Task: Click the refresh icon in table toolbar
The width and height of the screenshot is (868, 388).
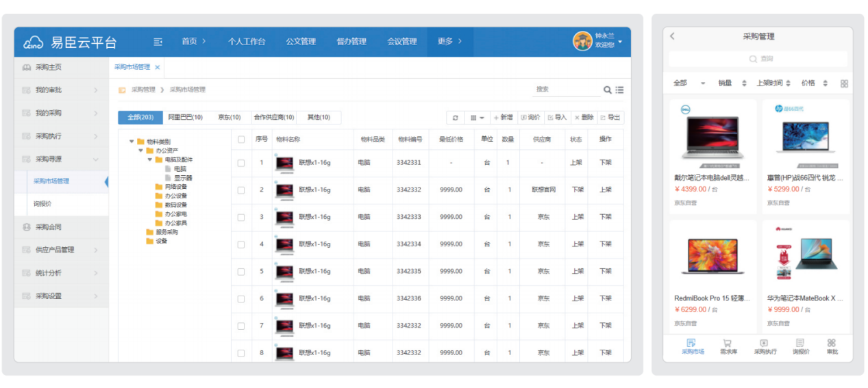Action: click(x=456, y=118)
